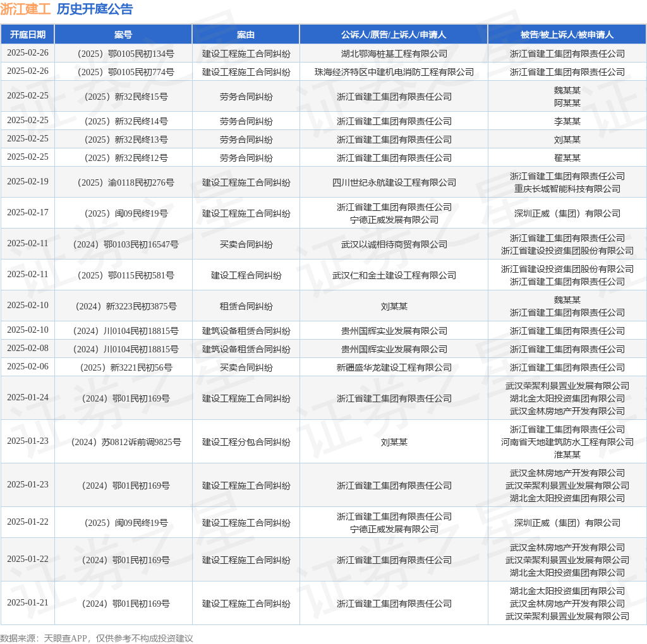Click case number (2024)苏0812诉前调9825号

126,442
